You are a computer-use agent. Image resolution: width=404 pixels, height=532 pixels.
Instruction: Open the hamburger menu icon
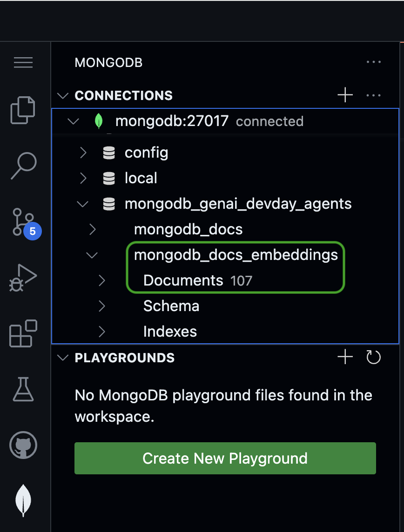23,62
